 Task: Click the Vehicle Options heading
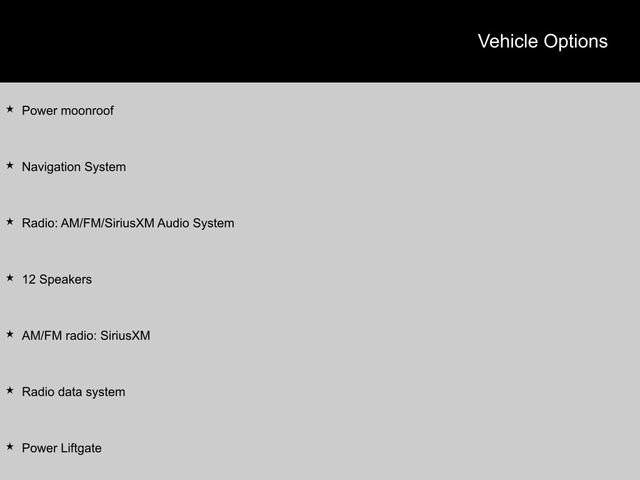pyautogui.click(x=542, y=41)
